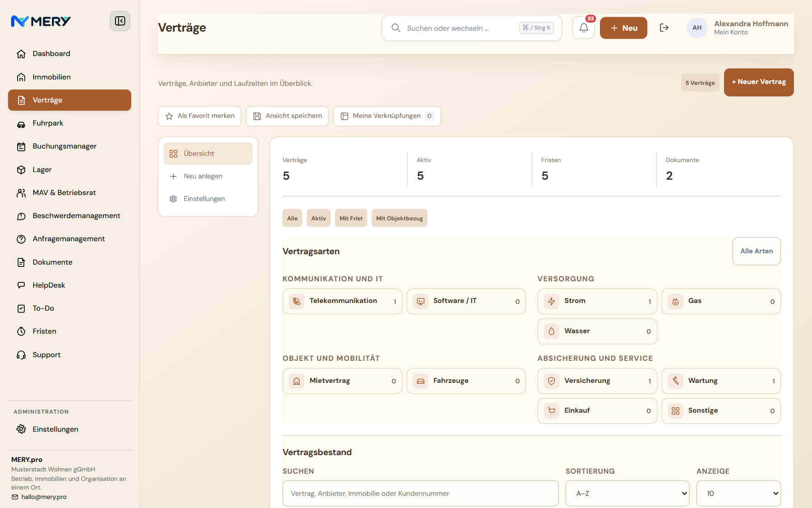Toggle the Mit Objektbezug filter chip

[x=399, y=218]
